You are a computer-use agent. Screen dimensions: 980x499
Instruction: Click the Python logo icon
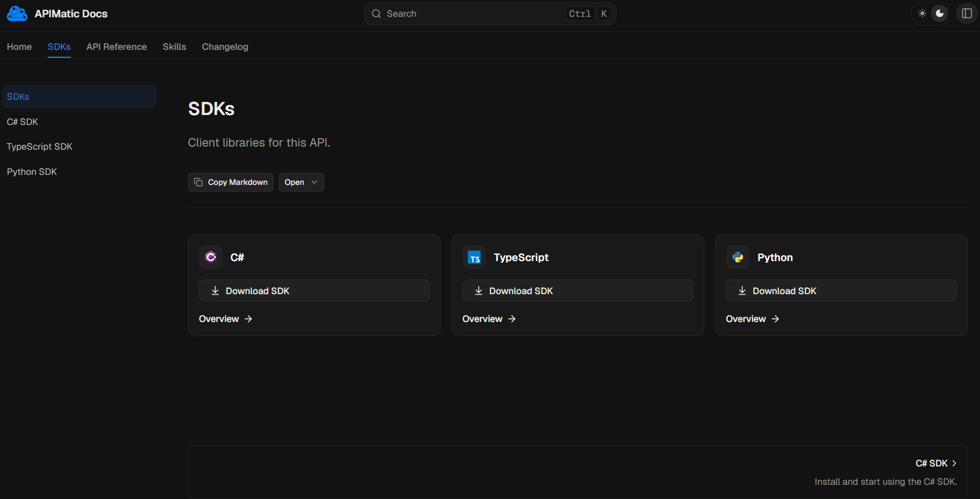tap(738, 257)
